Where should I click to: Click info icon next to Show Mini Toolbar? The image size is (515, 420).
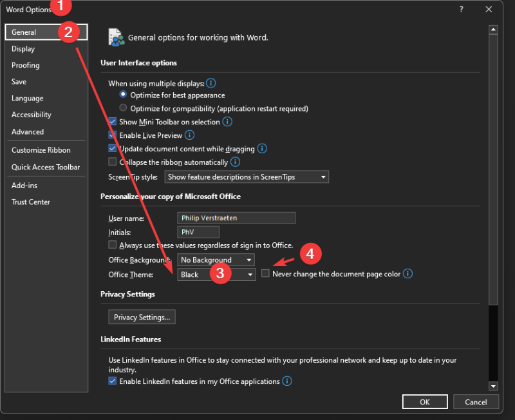click(227, 122)
